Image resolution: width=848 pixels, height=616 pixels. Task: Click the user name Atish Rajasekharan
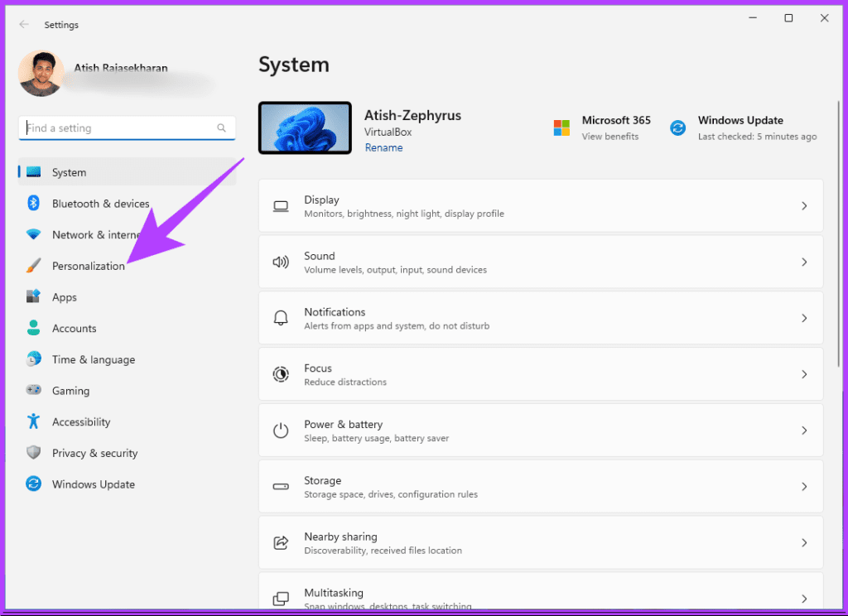(121, 68)
